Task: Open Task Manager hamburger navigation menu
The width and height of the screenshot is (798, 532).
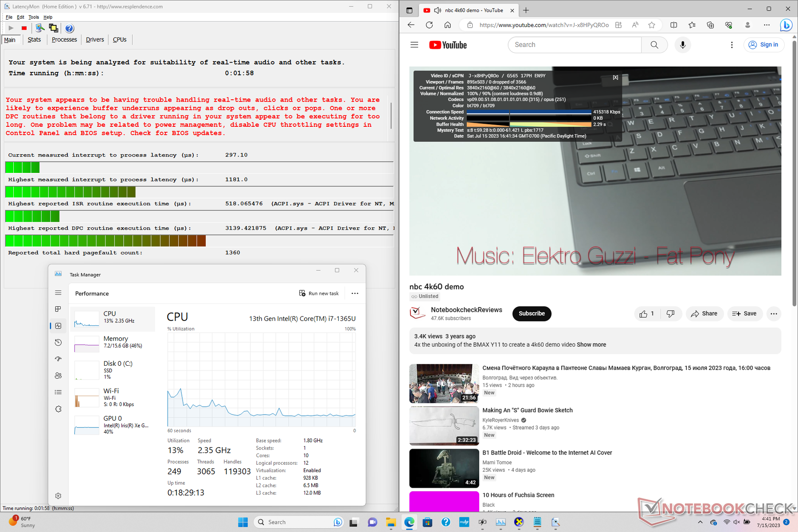Action: [58, 293]
